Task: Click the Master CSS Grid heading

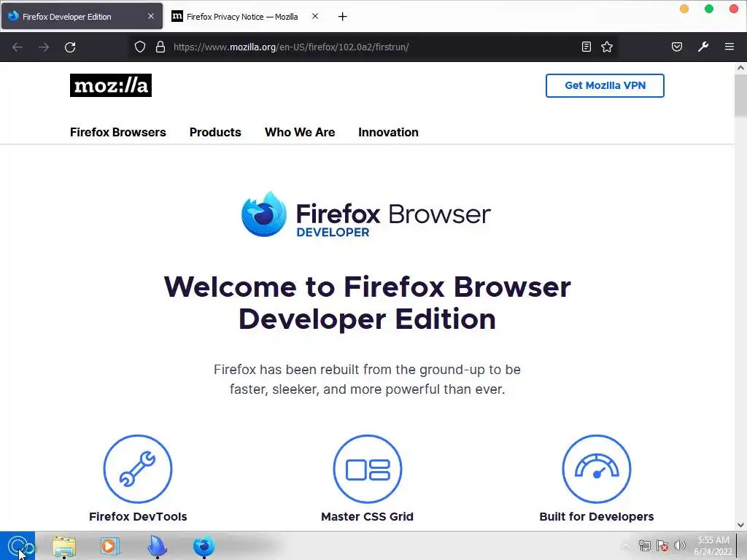Action: pyautogui.click(x=368, y=517)
